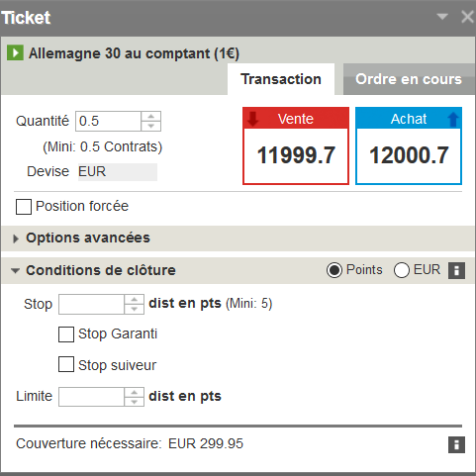Image resolution: width=476 pixels, height=476 pixels.
Task: Click the blue Achat up arrow icon
Action: (x=453, y=119)
